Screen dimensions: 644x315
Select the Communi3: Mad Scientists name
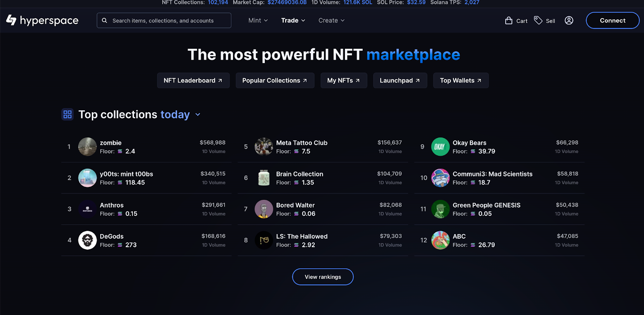pyautogui.click(x=493, y=174)
